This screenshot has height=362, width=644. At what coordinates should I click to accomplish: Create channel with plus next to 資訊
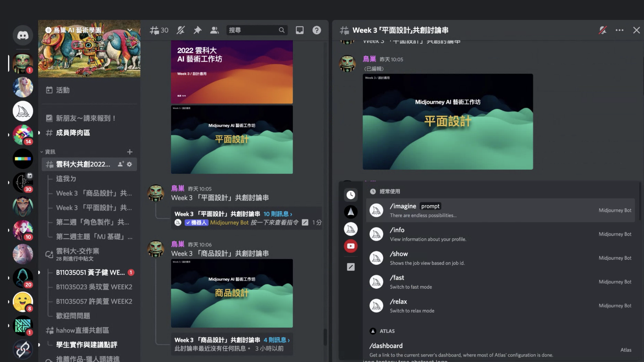coord(130,152)
